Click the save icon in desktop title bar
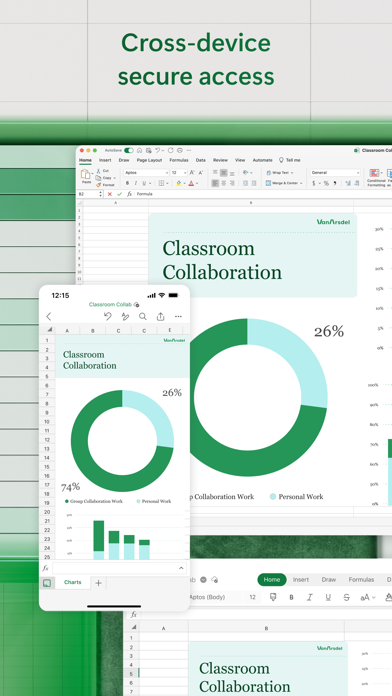Image resolution: width=392 pixels, height=696 pixels. [149, 150]
